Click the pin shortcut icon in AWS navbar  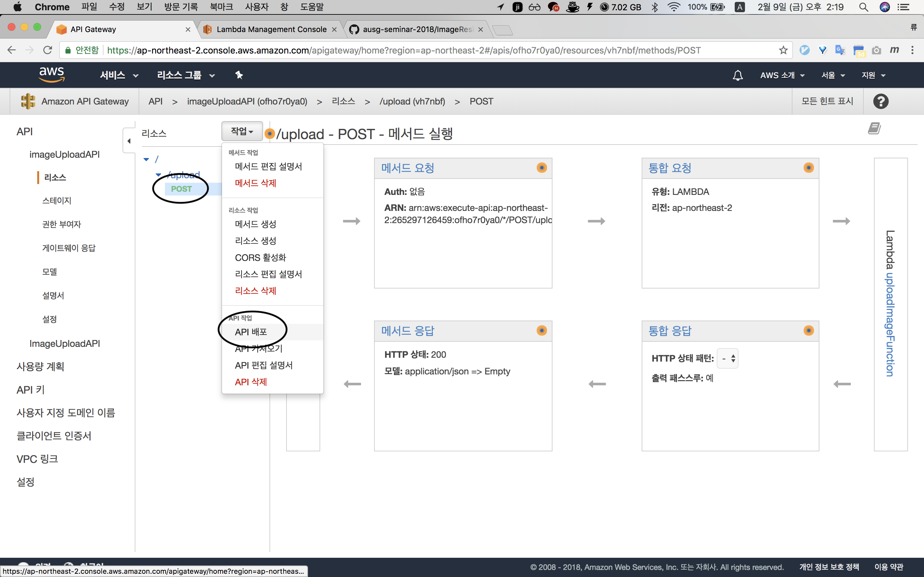tap(239, 75)
